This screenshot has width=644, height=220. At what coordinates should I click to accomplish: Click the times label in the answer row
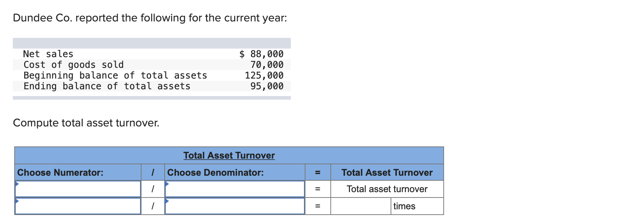[x=404, y=206]
